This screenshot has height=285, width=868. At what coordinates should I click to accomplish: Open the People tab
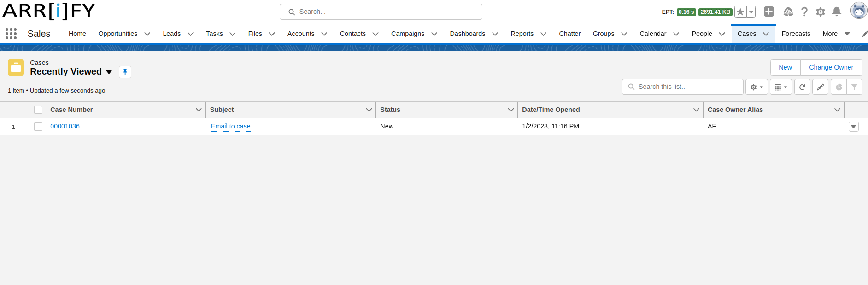[x=702, y=34]
